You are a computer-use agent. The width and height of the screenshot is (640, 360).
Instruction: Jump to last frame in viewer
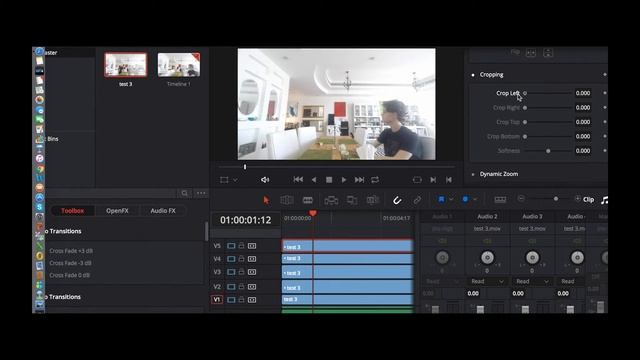coord(359,180)
